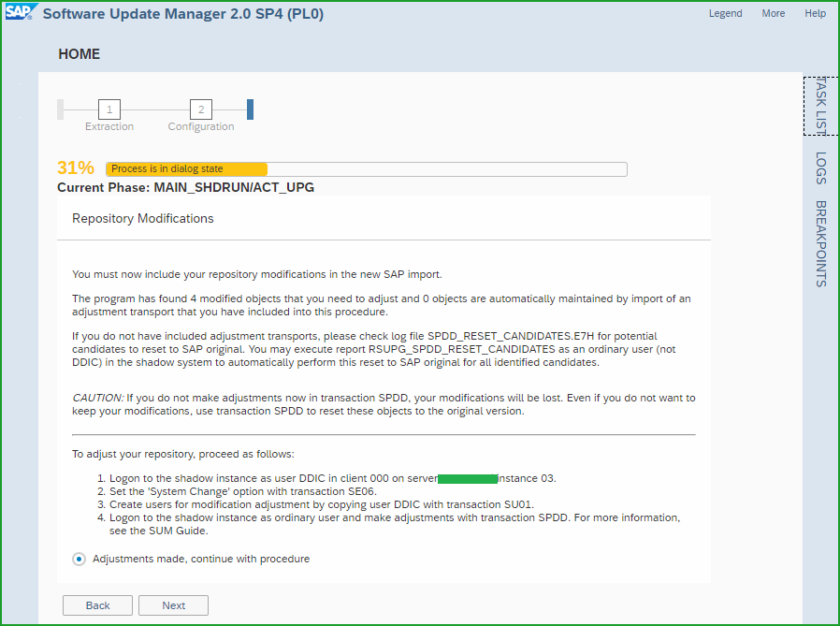840x626 pixels.
Task: Open the Legend menu
Action: [x=725, y=13]
